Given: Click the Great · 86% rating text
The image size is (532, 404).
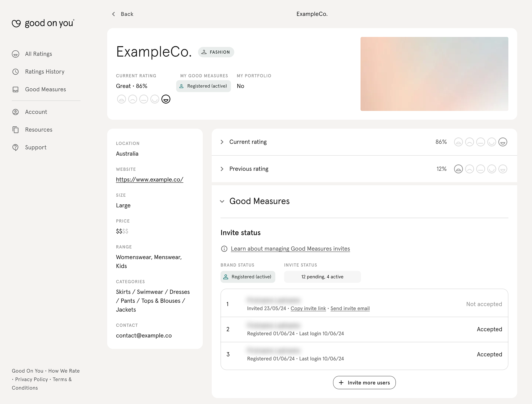Looking at the screenshot, I should pos(132,86).
